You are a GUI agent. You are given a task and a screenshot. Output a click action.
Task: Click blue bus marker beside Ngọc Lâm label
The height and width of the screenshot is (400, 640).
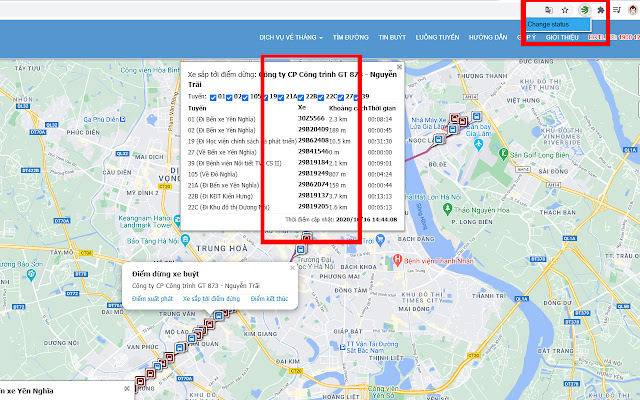point(438,139)
